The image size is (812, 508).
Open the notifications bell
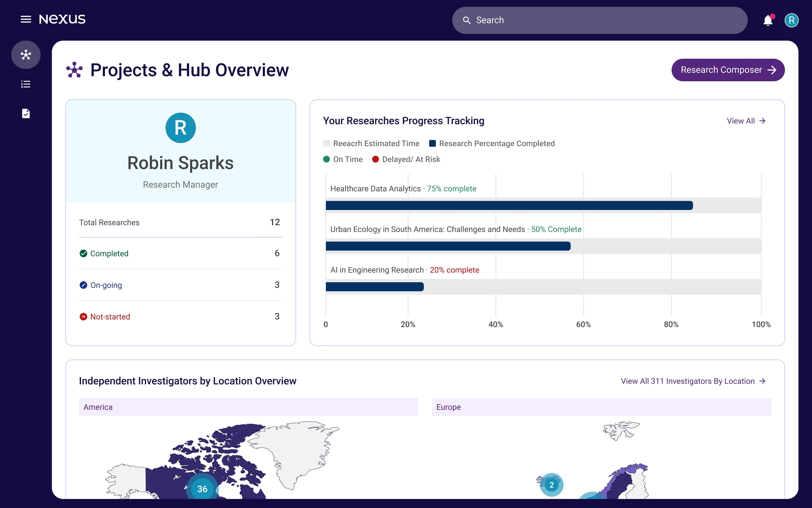[x=768, y=20]
